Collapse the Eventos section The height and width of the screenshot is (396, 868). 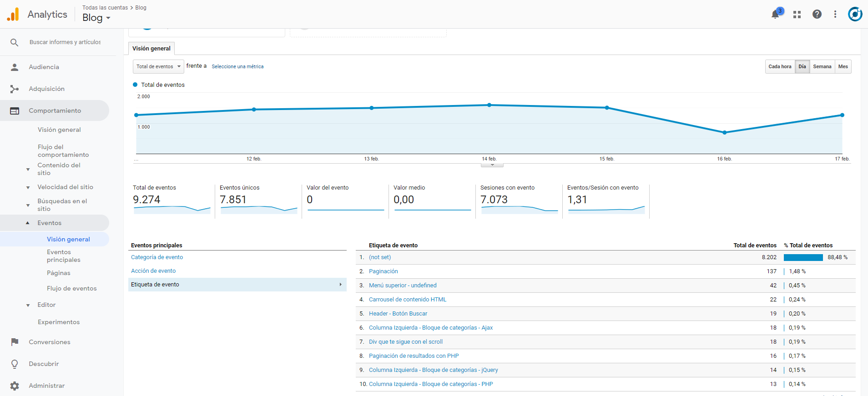pos(28,223)
